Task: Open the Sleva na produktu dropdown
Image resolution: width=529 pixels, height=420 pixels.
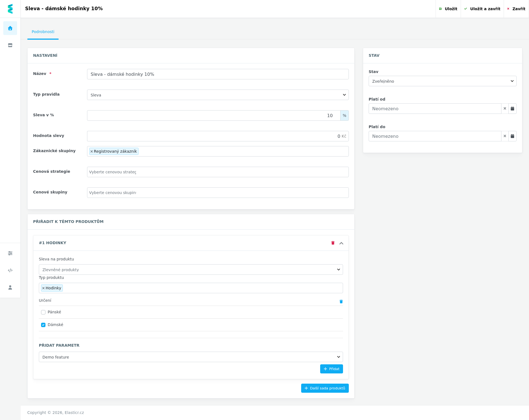Action: [x=191, y=270]
